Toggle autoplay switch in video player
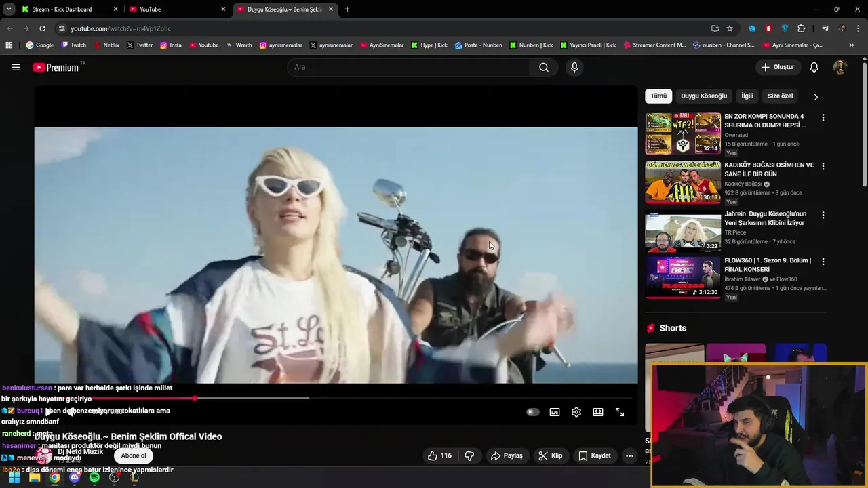The height and width of the screenshot is (488, 868). pyautogui.click(x=533, y=412)
